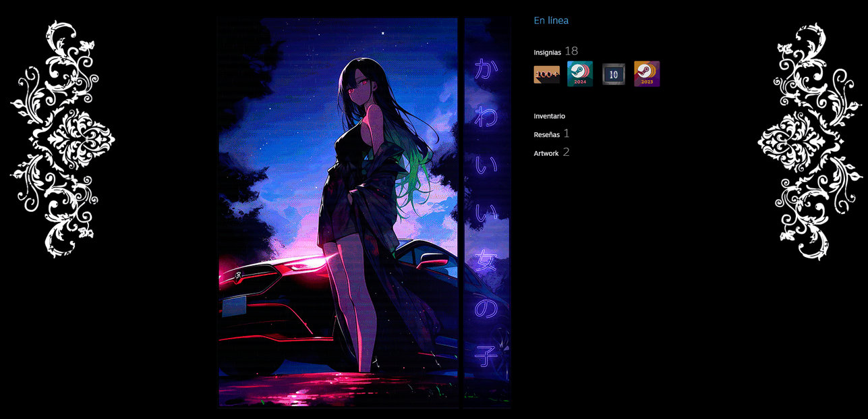Click the En línea status text
The image size is (868, 419).
pyautogui.click(x=551, y=20)
